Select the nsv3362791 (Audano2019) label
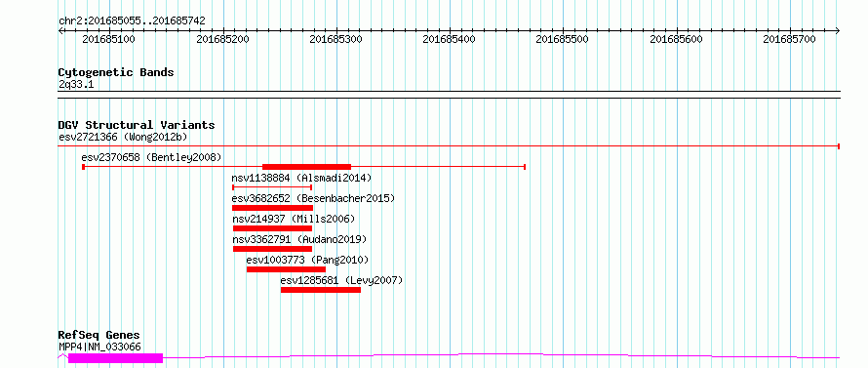This screenshot has width=868, height=368. point(299,239)
